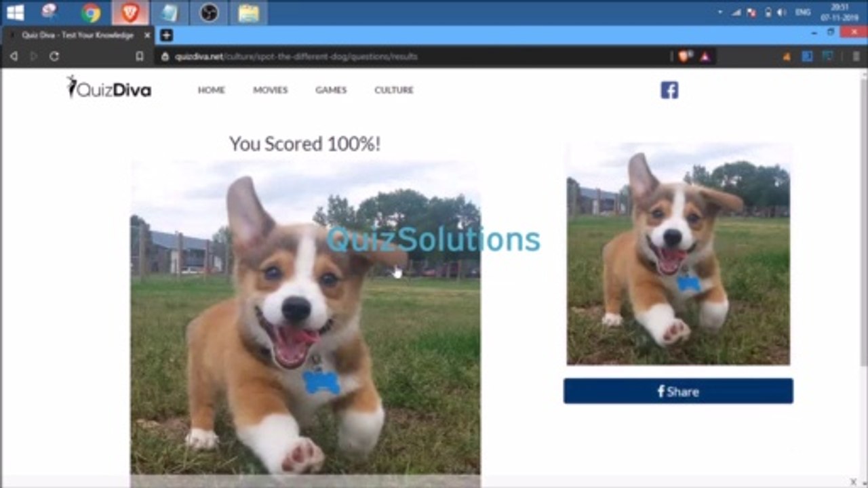This screenshot has width=868, height=488.
Task: Open the clock showing 20:51
Action: (x=839, y=12)
